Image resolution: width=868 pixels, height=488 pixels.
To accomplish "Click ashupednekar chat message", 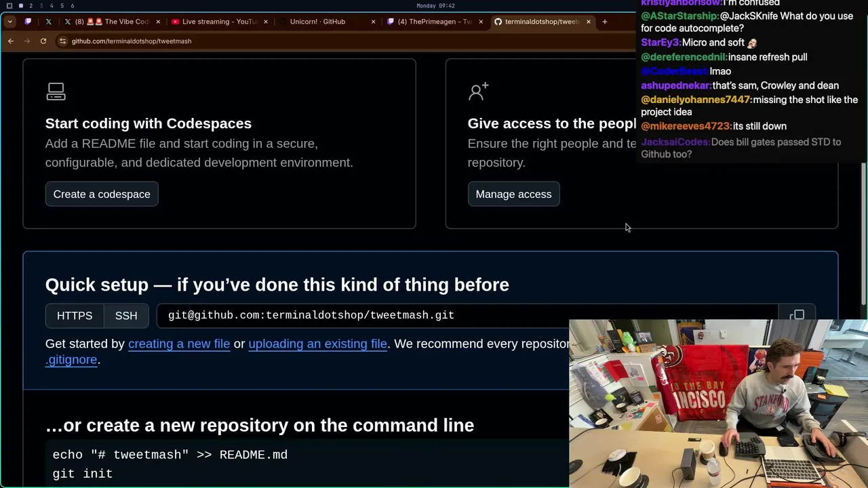I will point(740,85).
